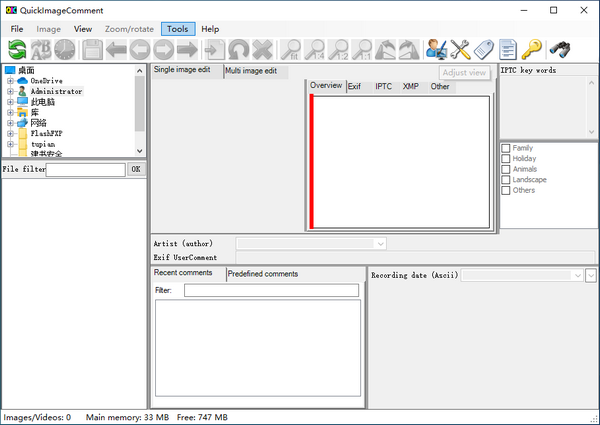Toggle the Landscape keyword checkbox
Image resolution: width=600 pixels, height=425 pixels.
(x=506, y=180)
